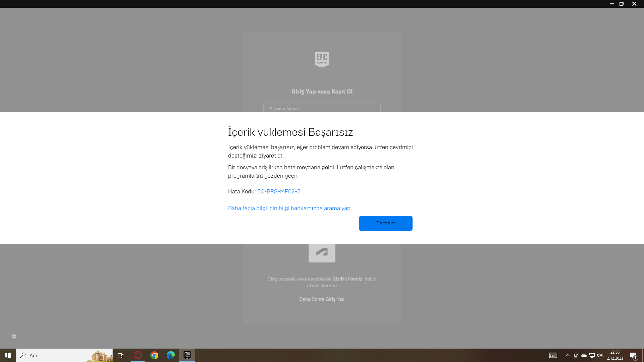The image size is (644, 362).
Task: Launch Opera from the taskbar
Action: pos(138,355)
